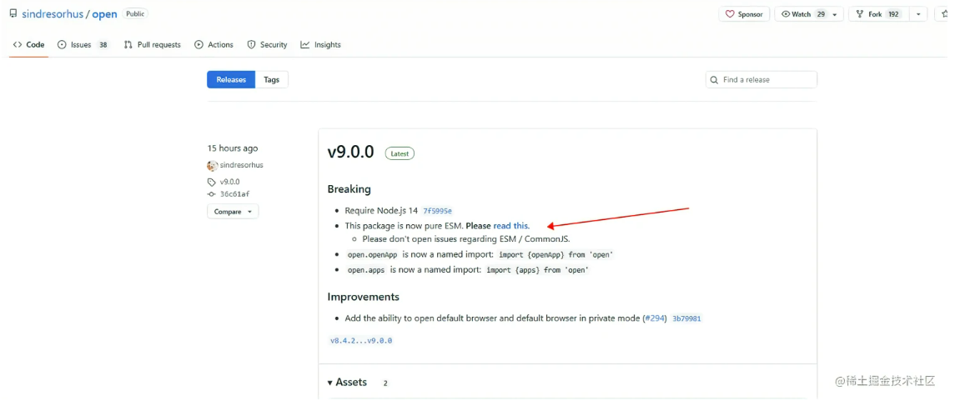The image size is (980, 411).
Task: Click the Fork button
Action: click(878, 14)
